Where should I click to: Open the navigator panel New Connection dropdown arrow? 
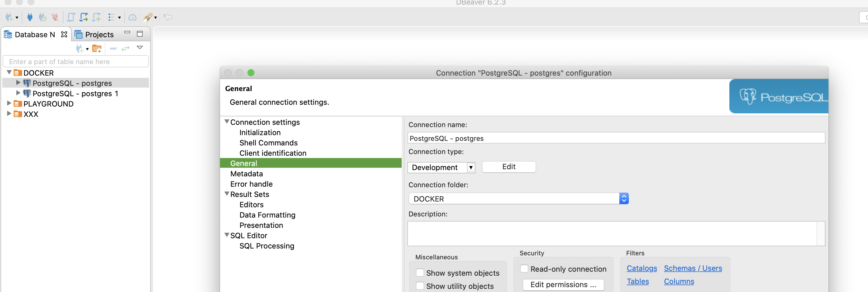(87, 49)
